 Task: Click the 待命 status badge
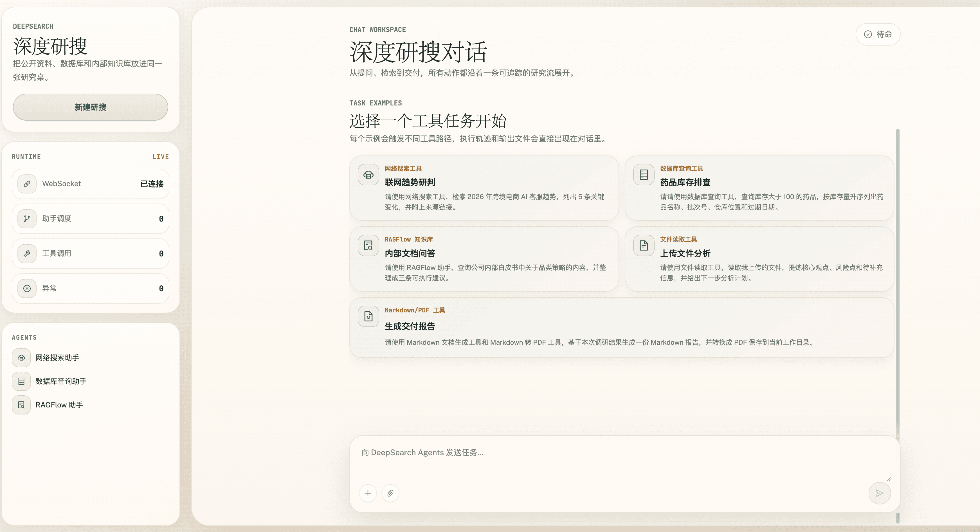pos(878,35)
